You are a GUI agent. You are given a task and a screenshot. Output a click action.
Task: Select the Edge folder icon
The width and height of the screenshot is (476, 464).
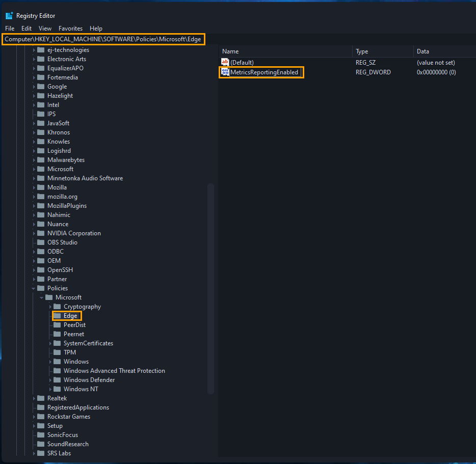point(57,316)
